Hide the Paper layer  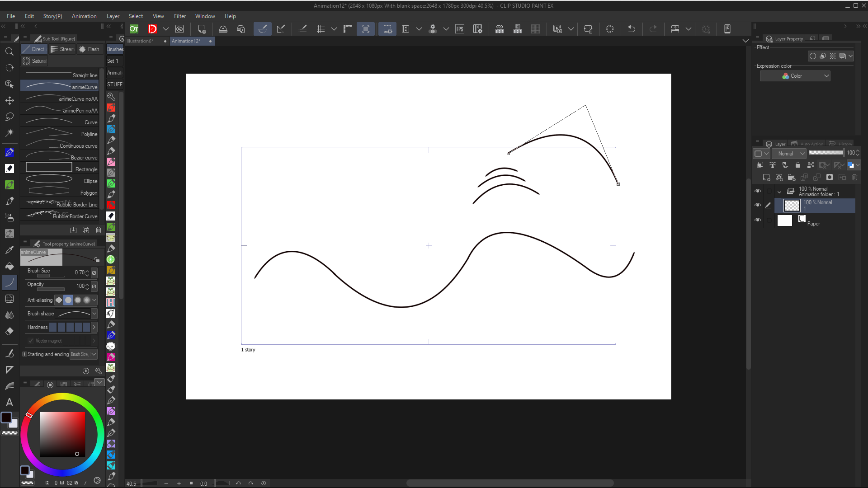tap(758, 220)
